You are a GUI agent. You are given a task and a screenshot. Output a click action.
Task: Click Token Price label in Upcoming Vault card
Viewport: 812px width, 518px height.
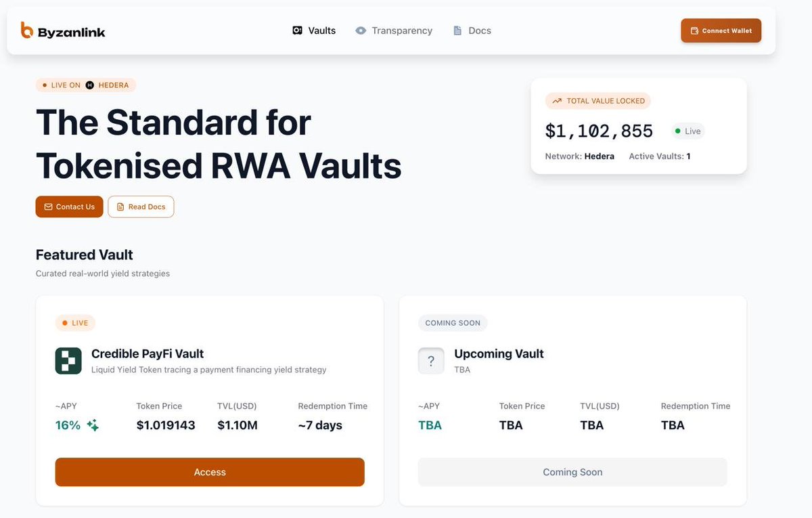click(x=522, y=406)
